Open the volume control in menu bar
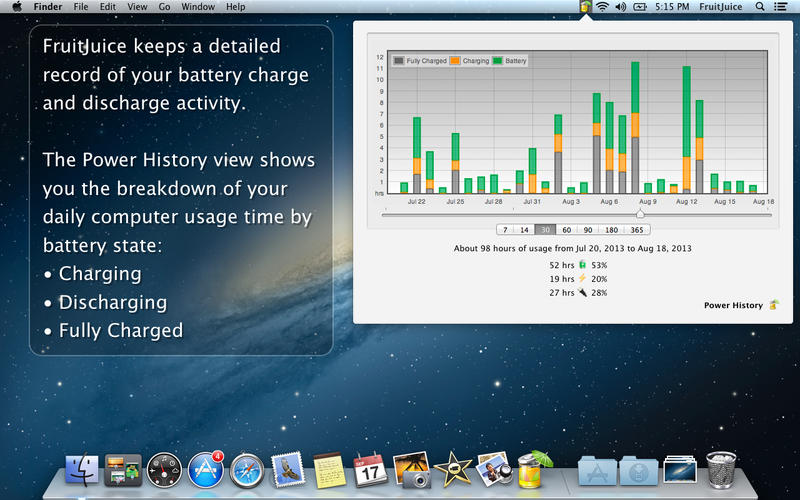Screen dimensions: 800x500 [620, 7]
